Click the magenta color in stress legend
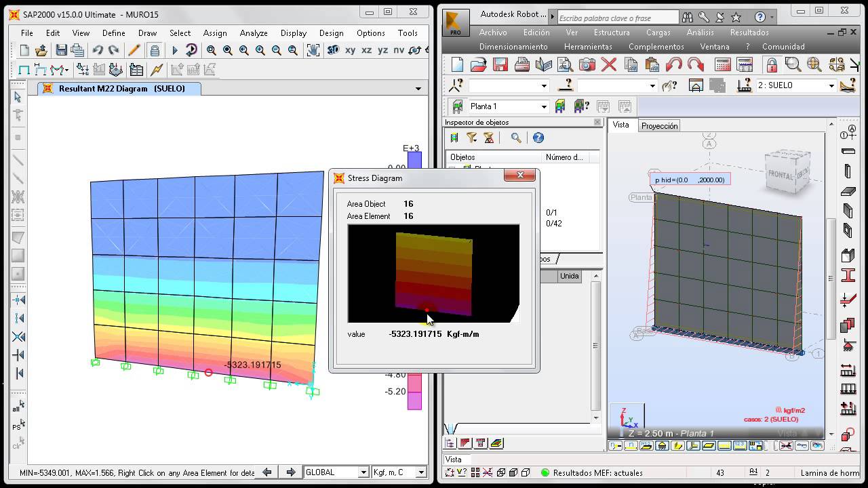This screenshot has height=488, width=868. coord(414,401)
